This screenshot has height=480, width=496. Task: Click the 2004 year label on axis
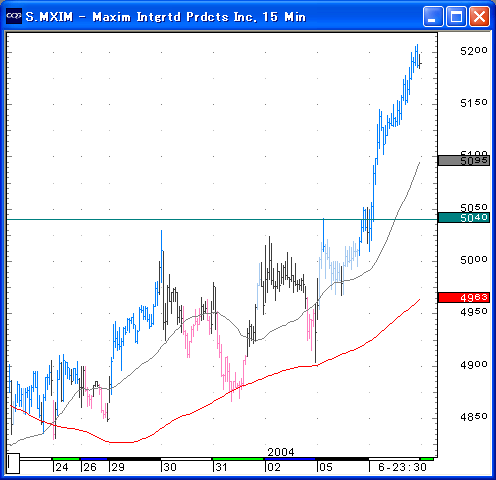click(x=281, y=452)
